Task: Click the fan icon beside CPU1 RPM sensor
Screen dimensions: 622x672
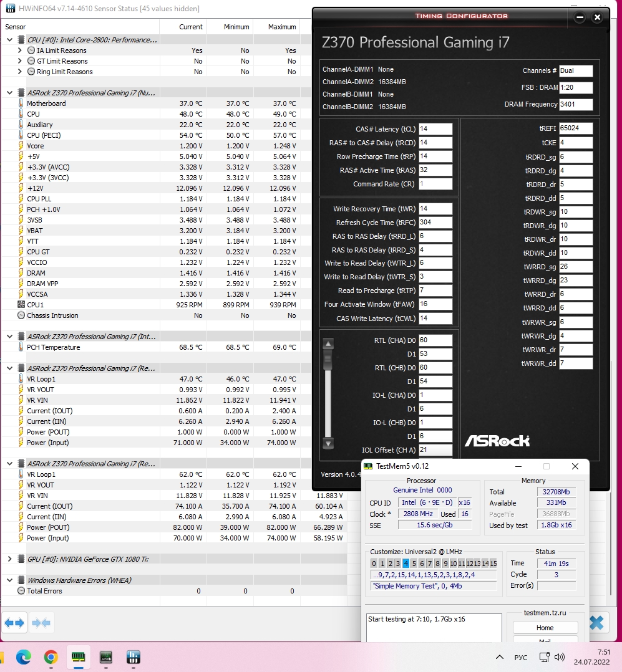Action: point(21,304)
